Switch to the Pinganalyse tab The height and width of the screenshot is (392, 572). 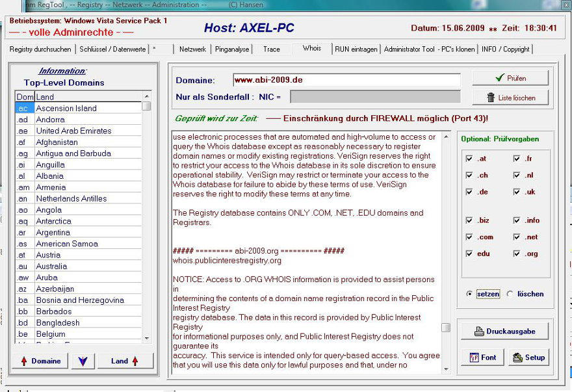tap(233, 49)
